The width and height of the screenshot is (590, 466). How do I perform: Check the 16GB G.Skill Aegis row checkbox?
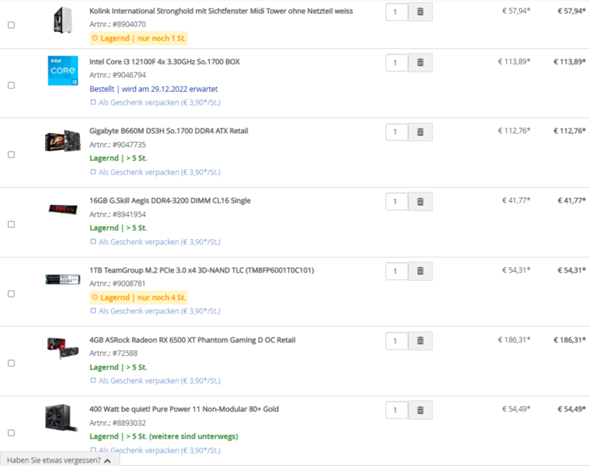(x=11, y=224)
